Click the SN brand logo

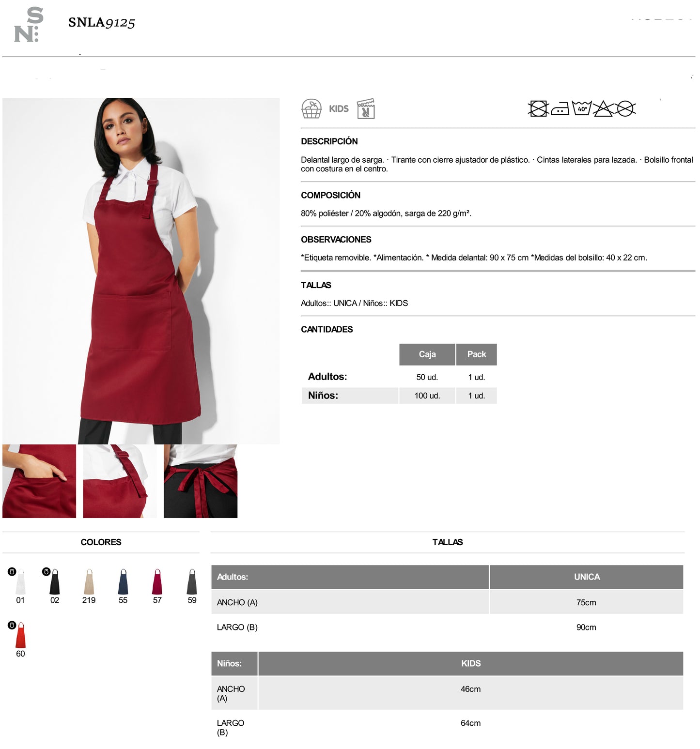(x=29, y=24)
